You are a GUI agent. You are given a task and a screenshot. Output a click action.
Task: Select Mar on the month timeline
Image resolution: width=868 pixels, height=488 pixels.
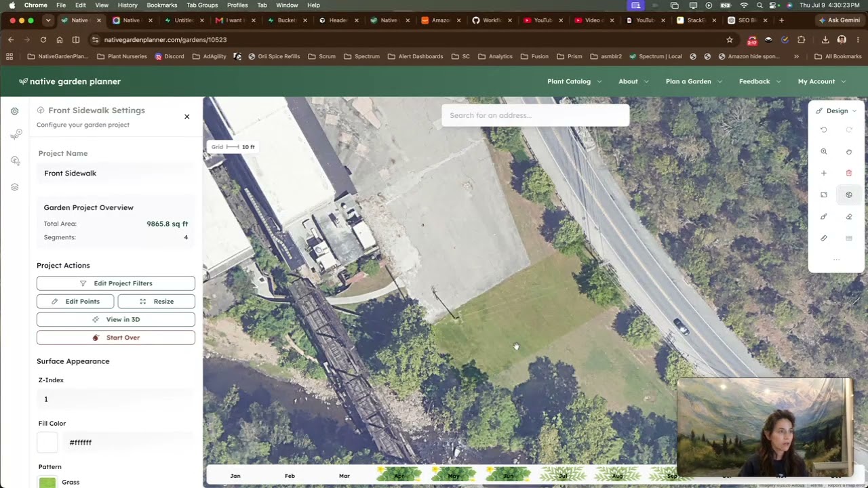[344, 476]
